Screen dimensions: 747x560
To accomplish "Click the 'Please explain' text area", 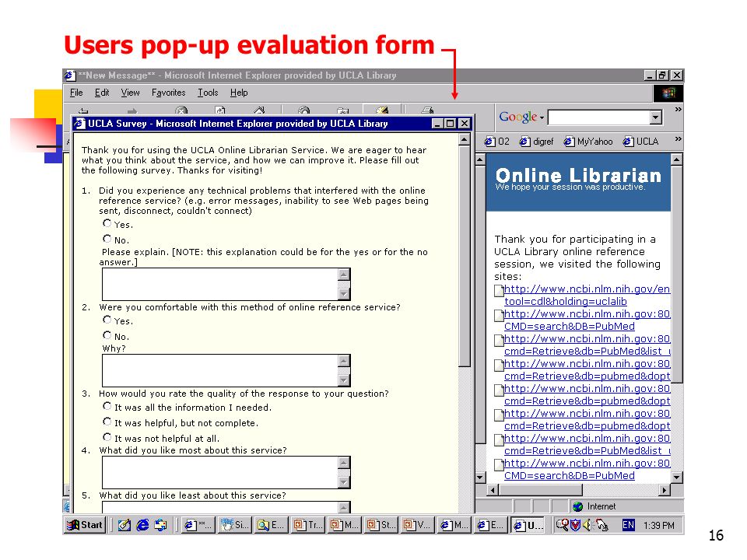I will (220, 285).
